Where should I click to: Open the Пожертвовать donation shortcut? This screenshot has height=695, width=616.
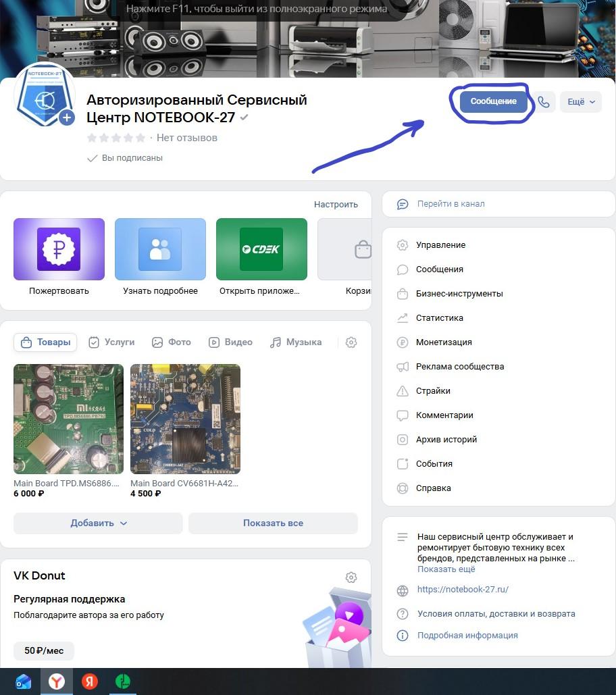[59, 249]
